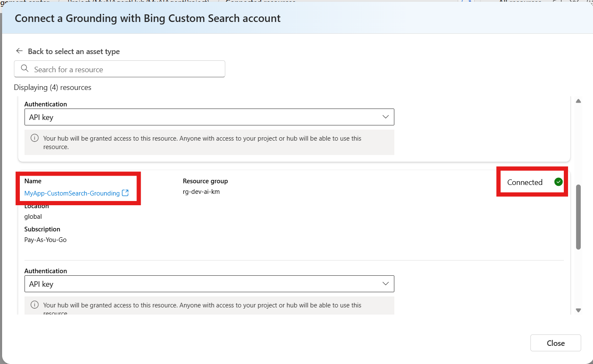Click the magnifier icon in the search box

pos(25,68)
